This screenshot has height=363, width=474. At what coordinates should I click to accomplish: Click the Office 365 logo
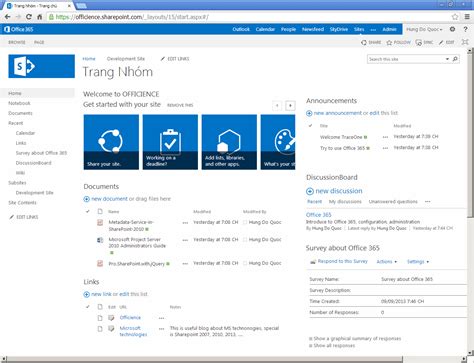(19, 29)
